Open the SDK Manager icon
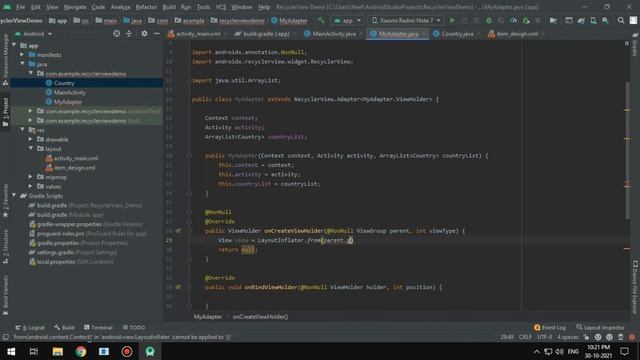The width and height of the screenshot is (640, 360). 605,20
